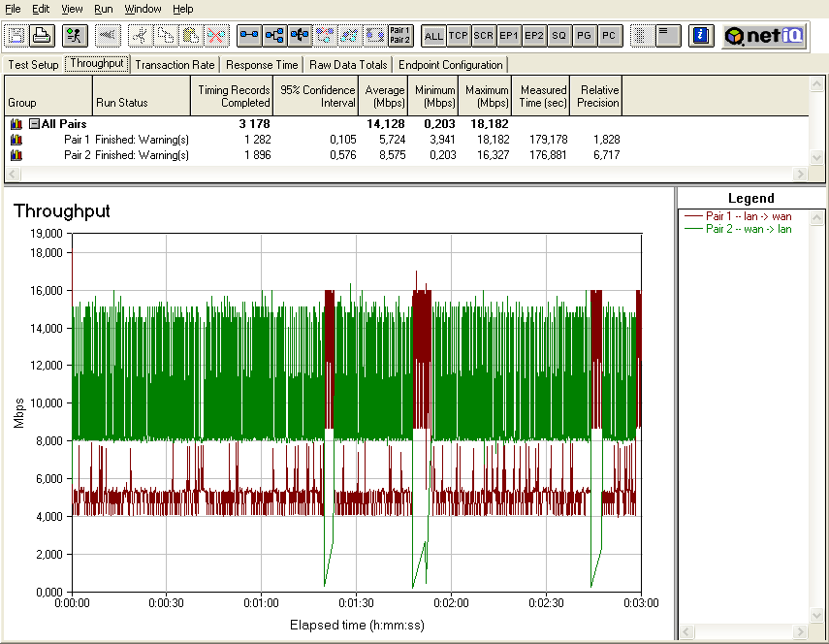Switch to the Endpoint Configuration tab
829x644 pixels.
click(451, 65)
